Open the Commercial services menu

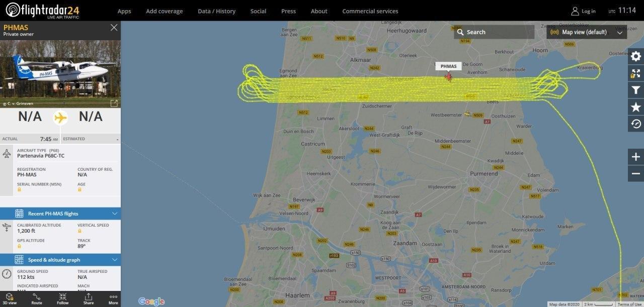pyautogui.click(x=370, y=11)
